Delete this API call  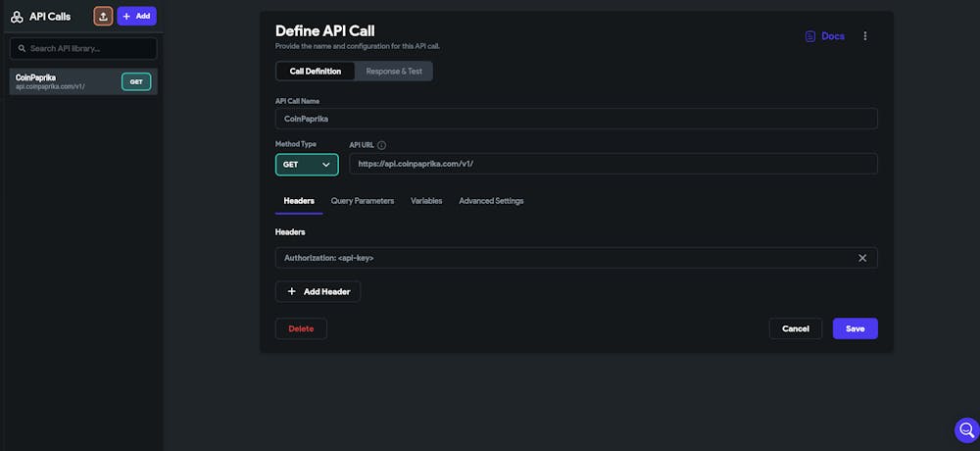pyautogui.click(x=301, y=328)
